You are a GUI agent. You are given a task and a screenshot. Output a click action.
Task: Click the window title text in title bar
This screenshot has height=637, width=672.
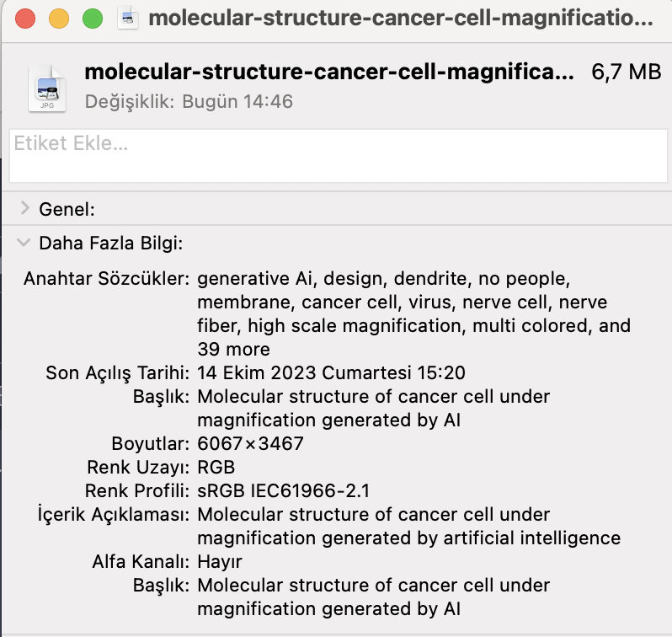(x=401, y=19)
